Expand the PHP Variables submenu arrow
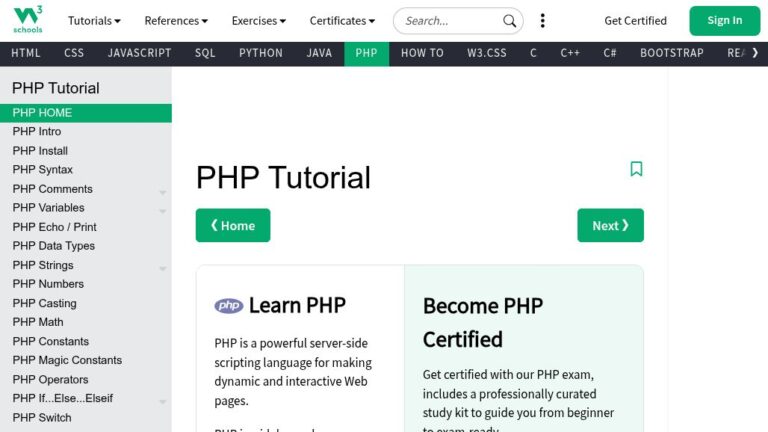The image size is (768, 432). click(x=163, y=212)
